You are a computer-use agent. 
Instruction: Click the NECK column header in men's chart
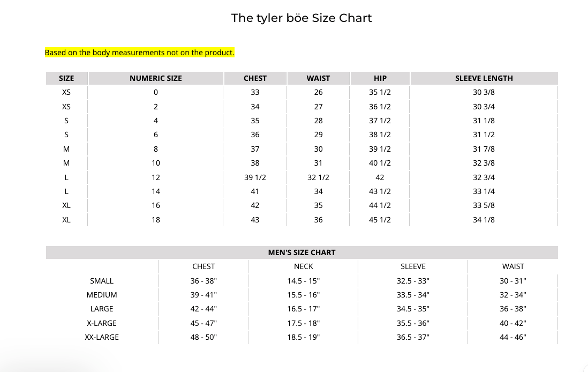pyautogui.click(x=304, y=266)
